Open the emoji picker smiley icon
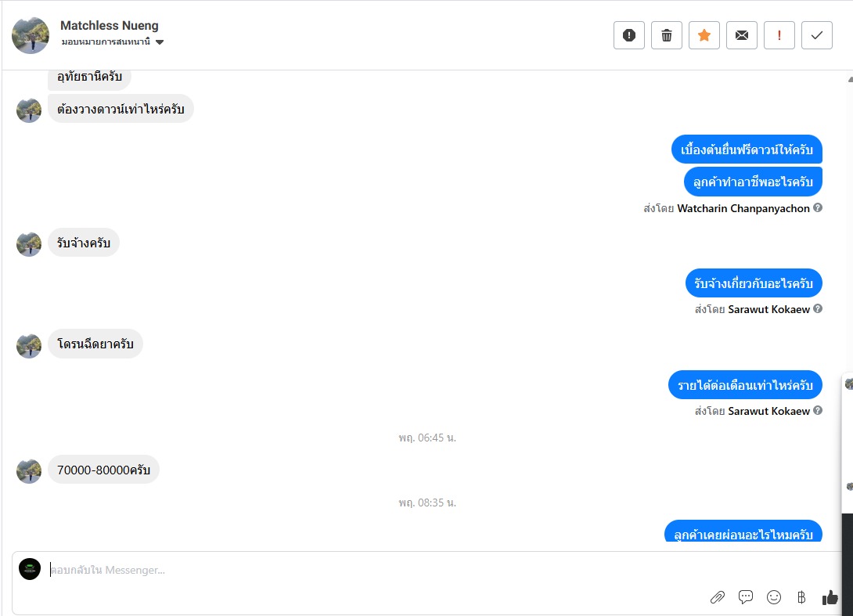This screenshot has width=853, height=616. point(774,597)
